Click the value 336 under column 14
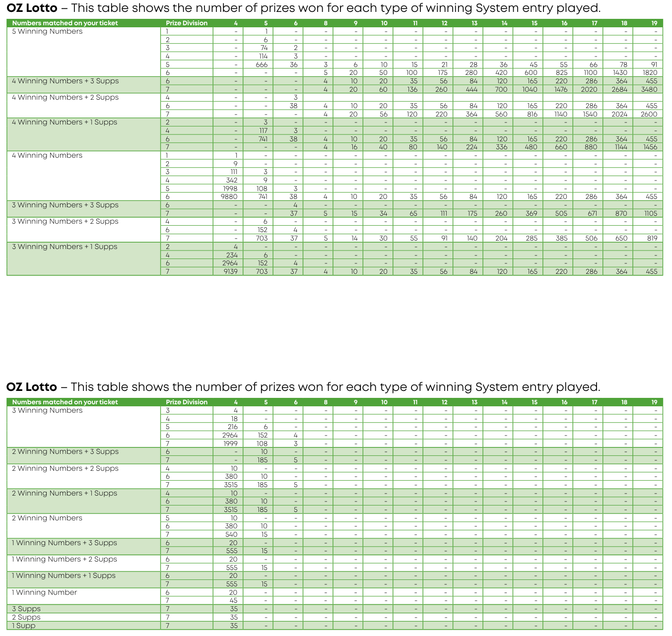 502,147
